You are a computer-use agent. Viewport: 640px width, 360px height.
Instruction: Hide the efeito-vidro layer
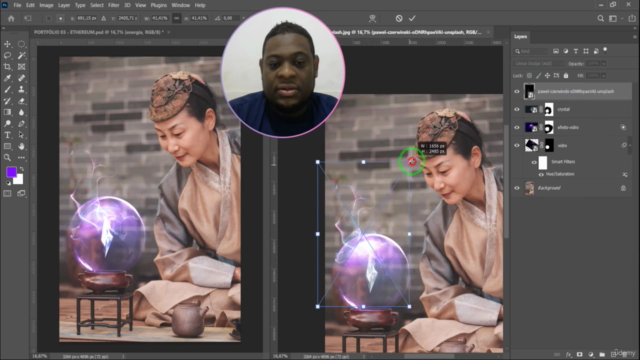[x=517, y=127]
